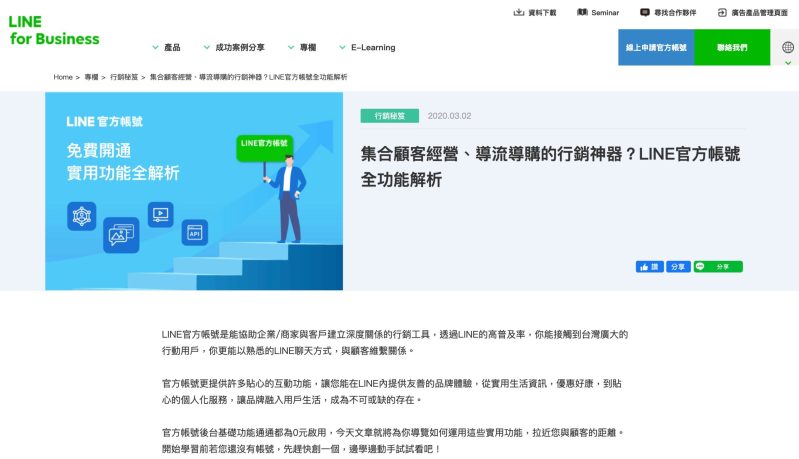Click the green LINE官方帳號 sign in the banner
Viewport: 799px width, 459px height.
click(x=264, y=148)
